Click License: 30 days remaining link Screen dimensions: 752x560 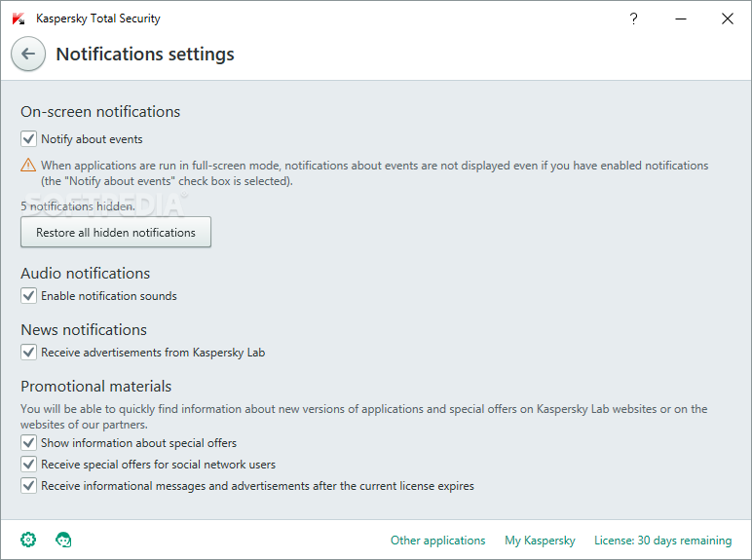coord(662,541)
